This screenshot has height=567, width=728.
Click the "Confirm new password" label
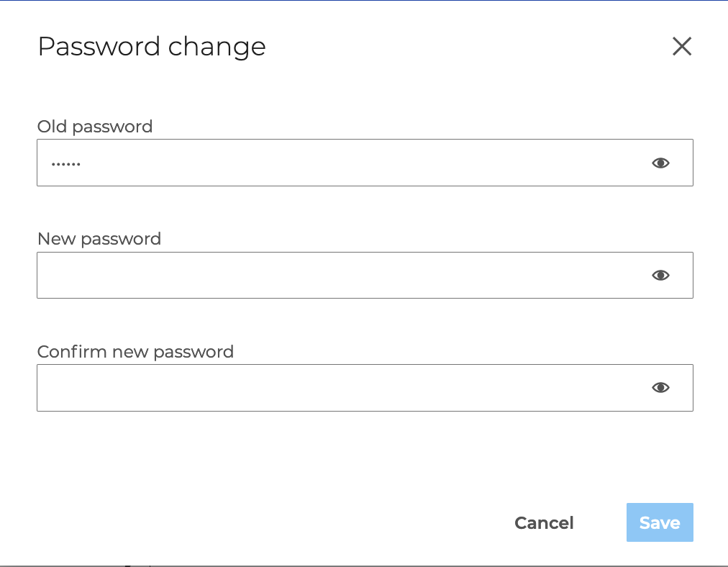[x=135, y=352]
